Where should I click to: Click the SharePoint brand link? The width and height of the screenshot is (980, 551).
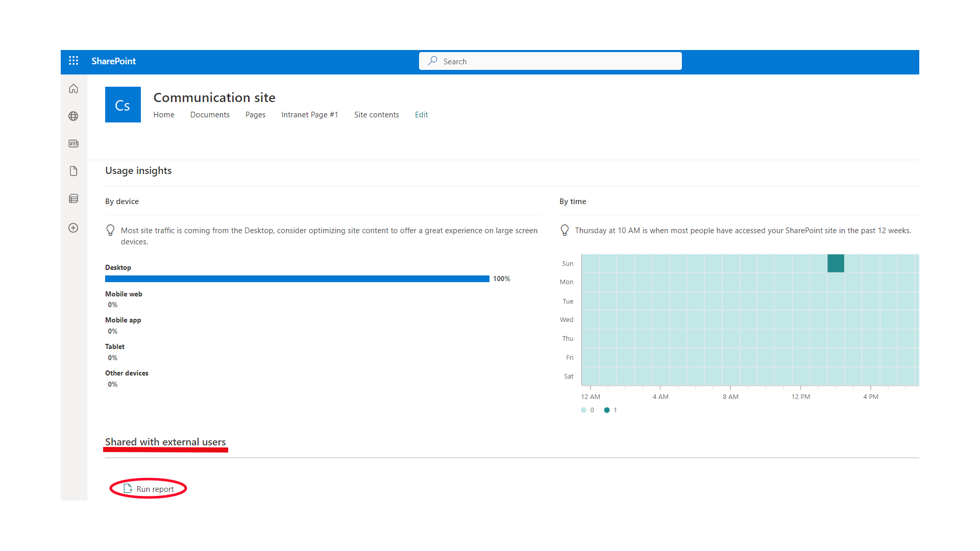[x=113, y=61]
